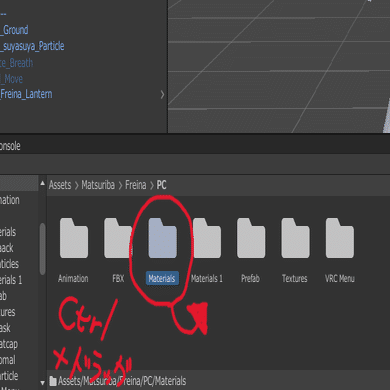Expand the Freina_Lantern prefab arrow
The height and width of the screenshot is (390, 390).
tap(162, 95)
